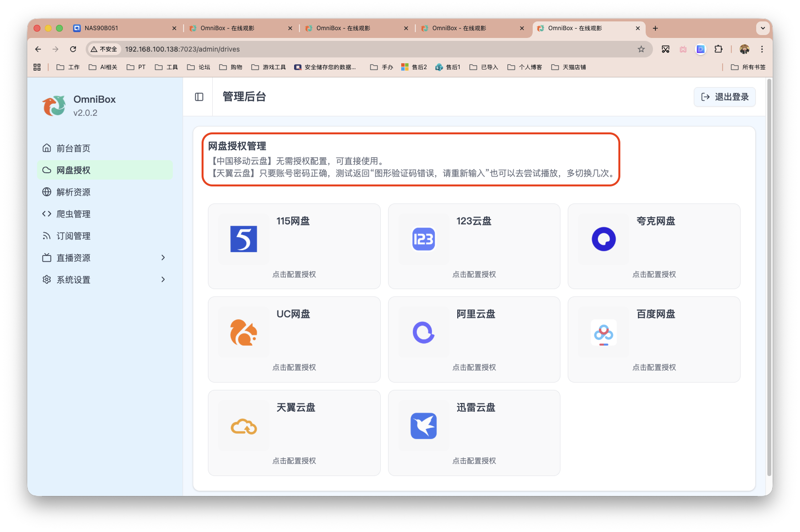Click the 夸克网盘 logo icon
The image size is (800, 532).
point(603,239)
